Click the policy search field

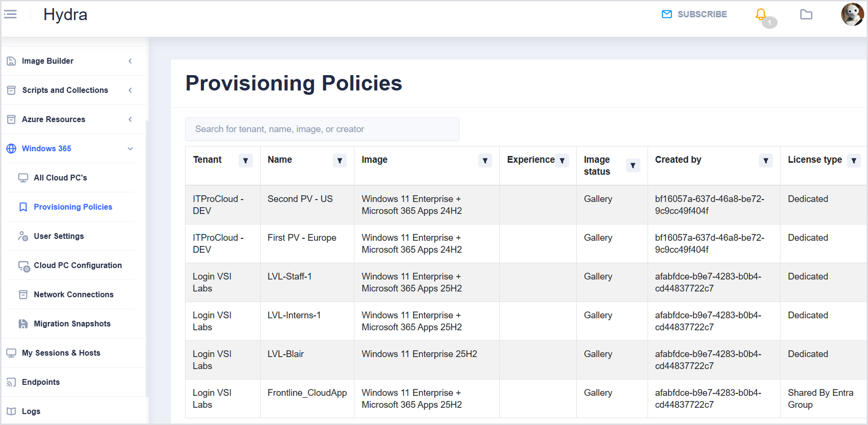(322, 129)
